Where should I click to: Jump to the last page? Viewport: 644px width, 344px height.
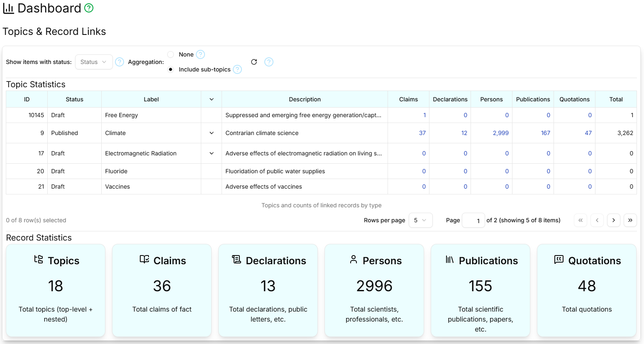point(630,220)
